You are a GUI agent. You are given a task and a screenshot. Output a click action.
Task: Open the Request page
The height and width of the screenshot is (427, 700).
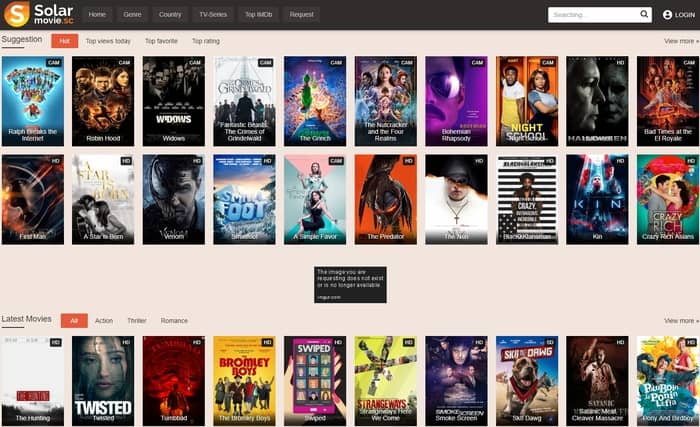(x=301, y=14)
